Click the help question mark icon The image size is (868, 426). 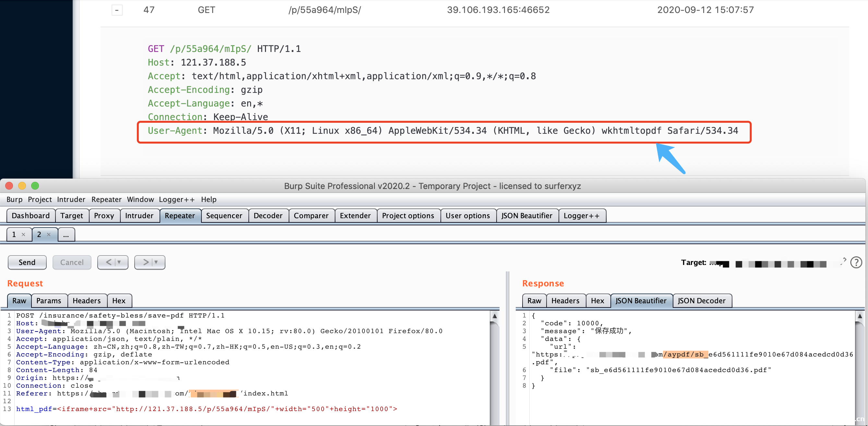click(856, 262)
